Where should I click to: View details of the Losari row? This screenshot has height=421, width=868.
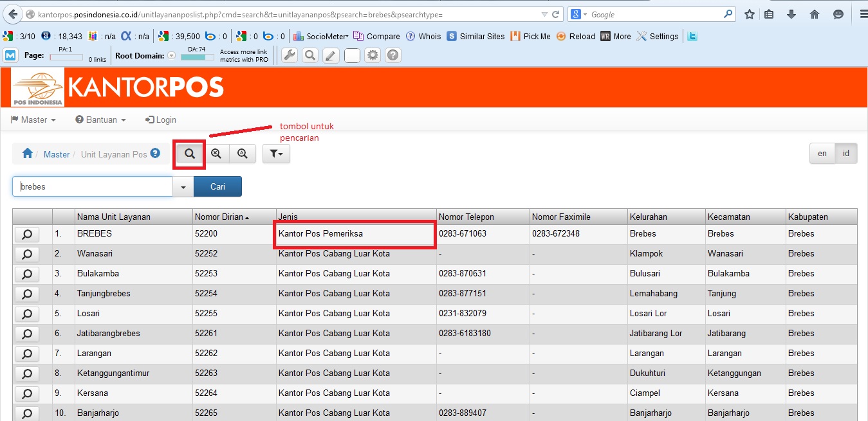coord(27,314)
